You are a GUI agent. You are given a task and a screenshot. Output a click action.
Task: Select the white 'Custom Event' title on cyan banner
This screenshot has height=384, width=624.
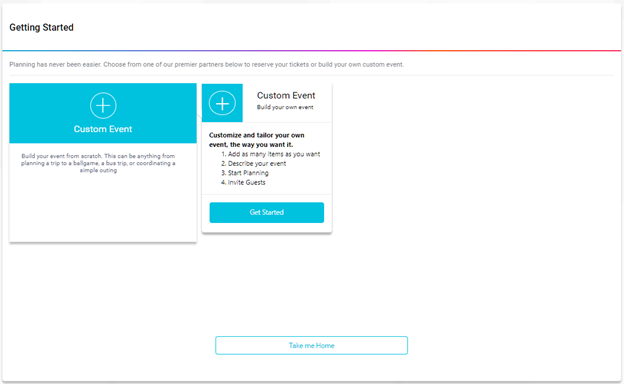coord(103,129)
